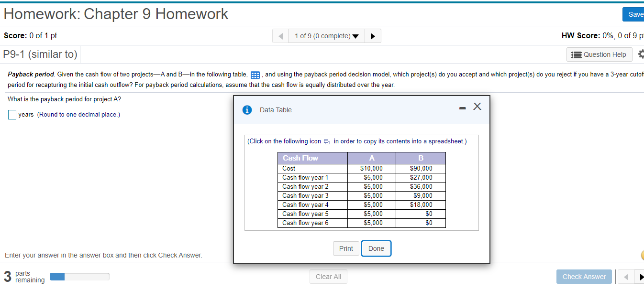Click the Check Answer button
The height and width of the screenshot is (290, 644).
coord(584,276)
